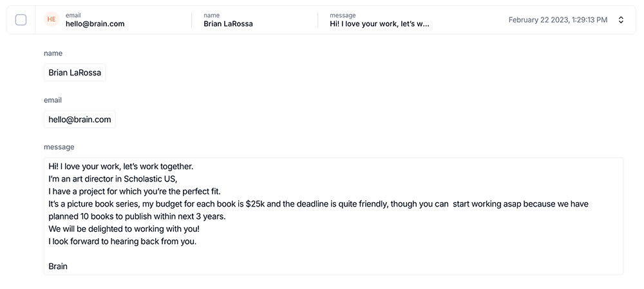Click the 'name' label above the name field
Viewport: 644px width, 289px height.
(x=53, y=53)
